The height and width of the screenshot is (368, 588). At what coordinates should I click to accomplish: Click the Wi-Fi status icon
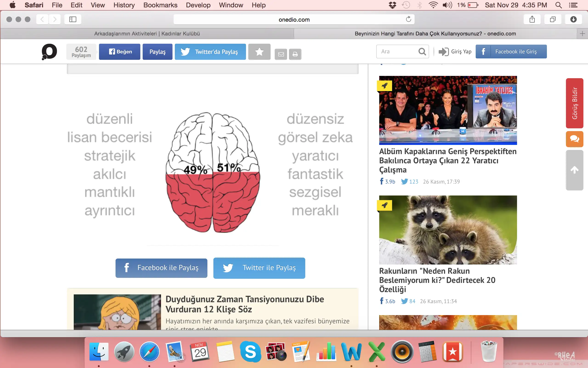click(x=433, y=5)
